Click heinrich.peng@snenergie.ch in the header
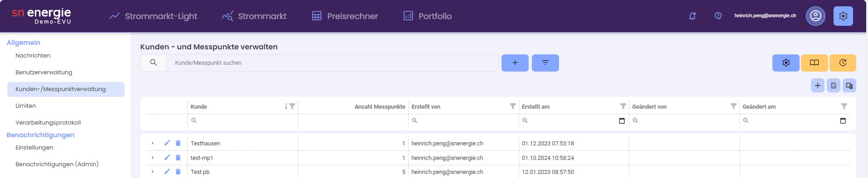This screenshot has height=178, width=868. pyautogui.click(x=765, y=16)
